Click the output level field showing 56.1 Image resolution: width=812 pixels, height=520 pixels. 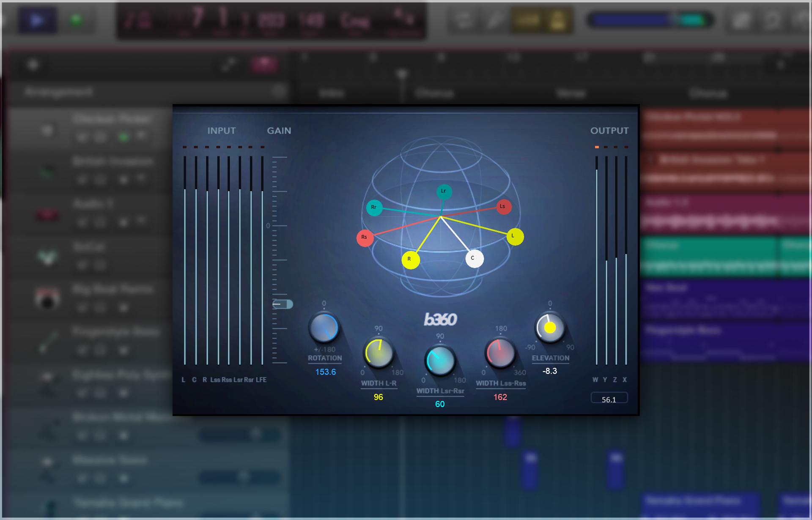pyautogui.click(x=609, y=398)
